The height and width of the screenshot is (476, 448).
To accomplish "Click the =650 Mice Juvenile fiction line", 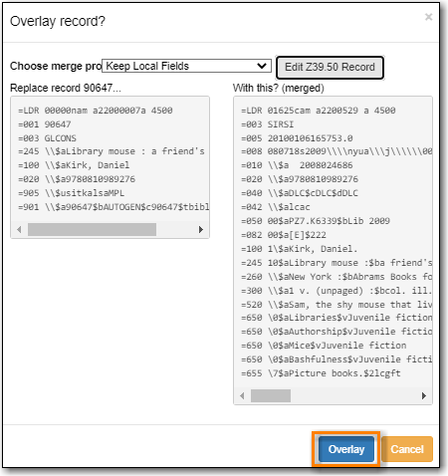I will [324, 346].
